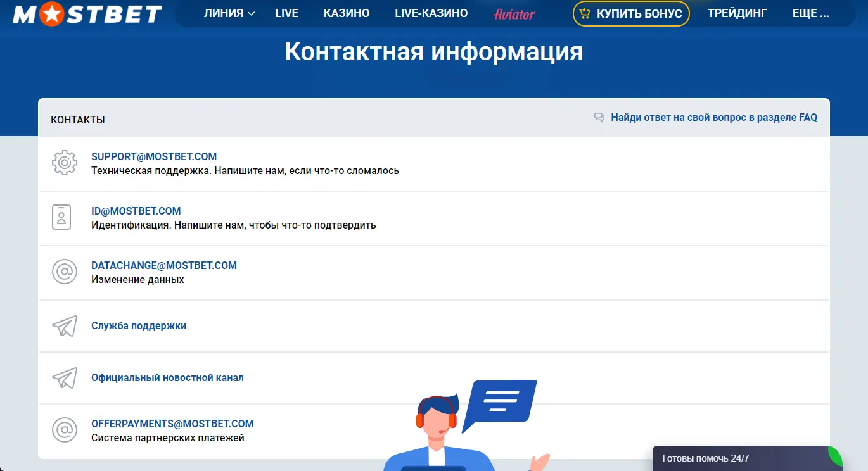Open the LIVE section
Image resolution: width=868 pixels, height=471 pixels.
pyautogui.click(x=287, y=13)
